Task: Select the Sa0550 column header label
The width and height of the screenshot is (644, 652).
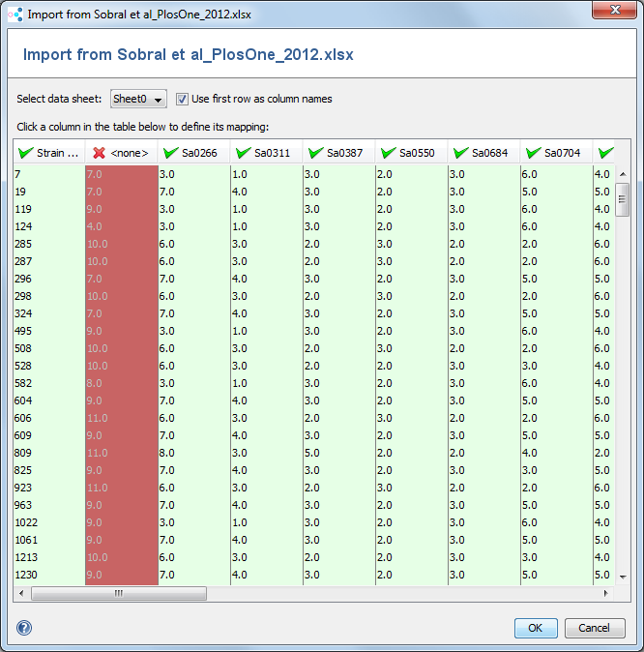Action: (x=417, y=153)
